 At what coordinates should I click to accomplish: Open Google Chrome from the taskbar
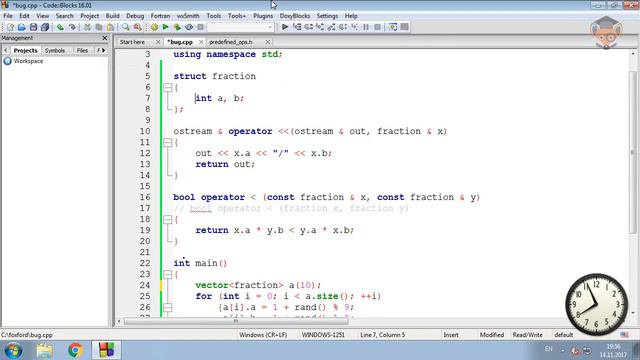tap(75, 350)
